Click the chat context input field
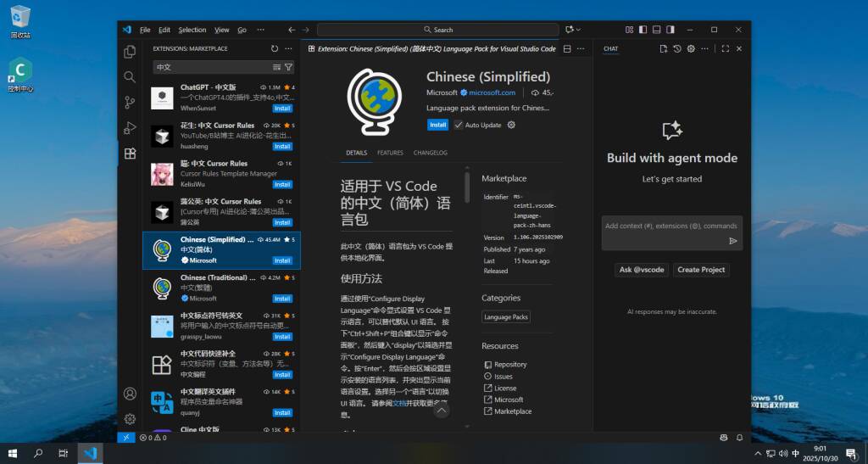Viewport: 868px width, 464px height. (670, 226)
